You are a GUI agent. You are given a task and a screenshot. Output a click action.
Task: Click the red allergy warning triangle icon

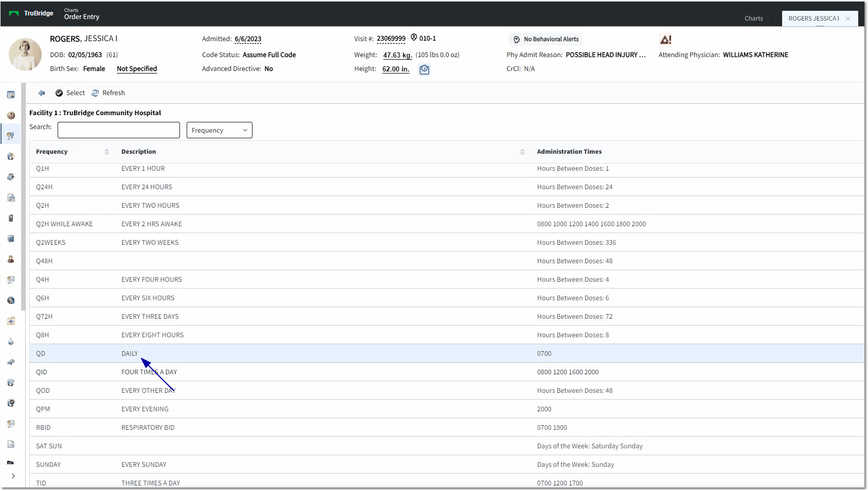point(665,40)
